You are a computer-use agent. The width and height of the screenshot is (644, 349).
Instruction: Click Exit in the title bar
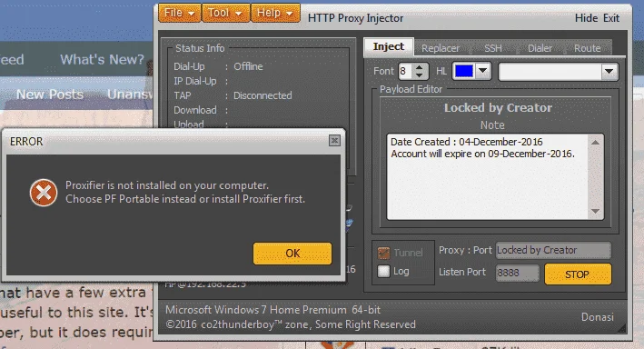click(611, 18)
